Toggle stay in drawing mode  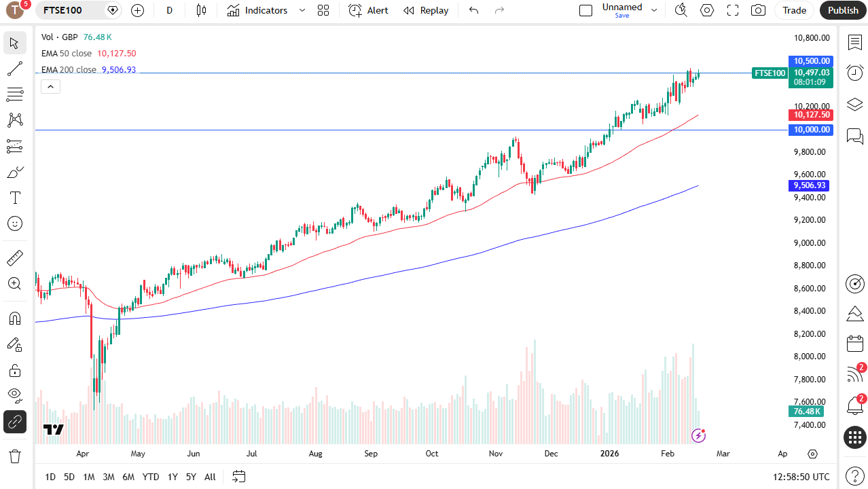pos(14,344)
